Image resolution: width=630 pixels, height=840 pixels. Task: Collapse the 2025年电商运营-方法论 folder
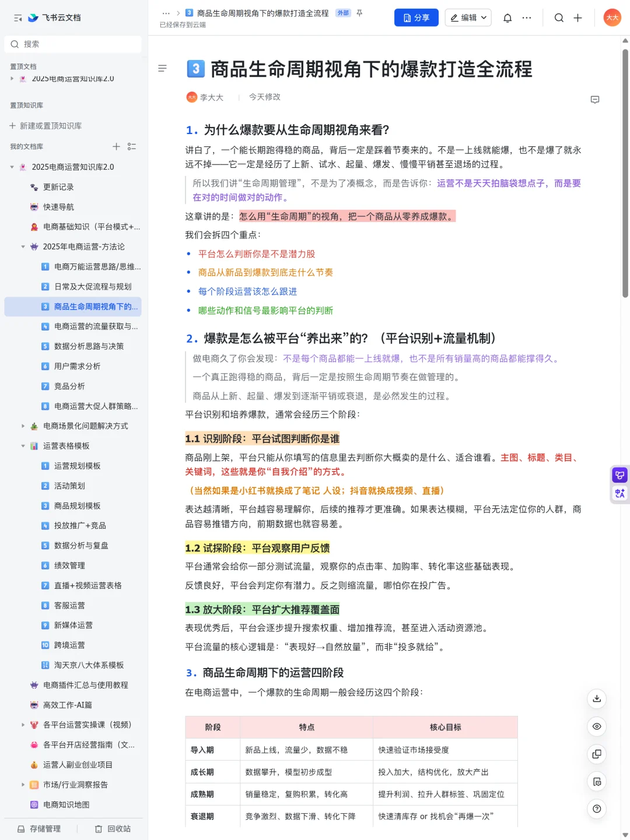pyautogui.click(x=23, y=247)
